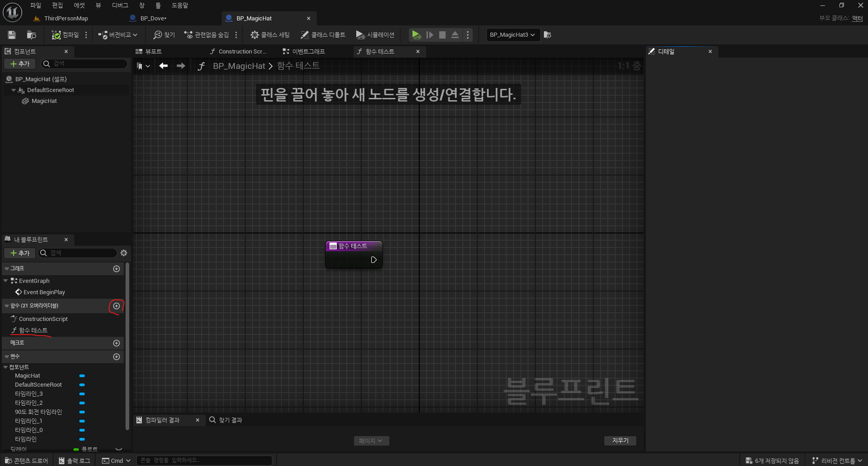Click 함수 테스트 node exec output pin
Screen dimensions: 868x466
coord(374,260)
